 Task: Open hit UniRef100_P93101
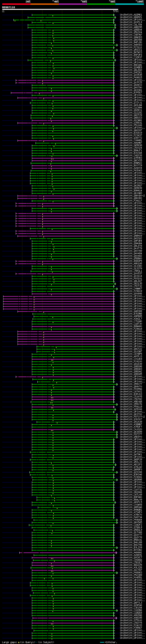131,278
